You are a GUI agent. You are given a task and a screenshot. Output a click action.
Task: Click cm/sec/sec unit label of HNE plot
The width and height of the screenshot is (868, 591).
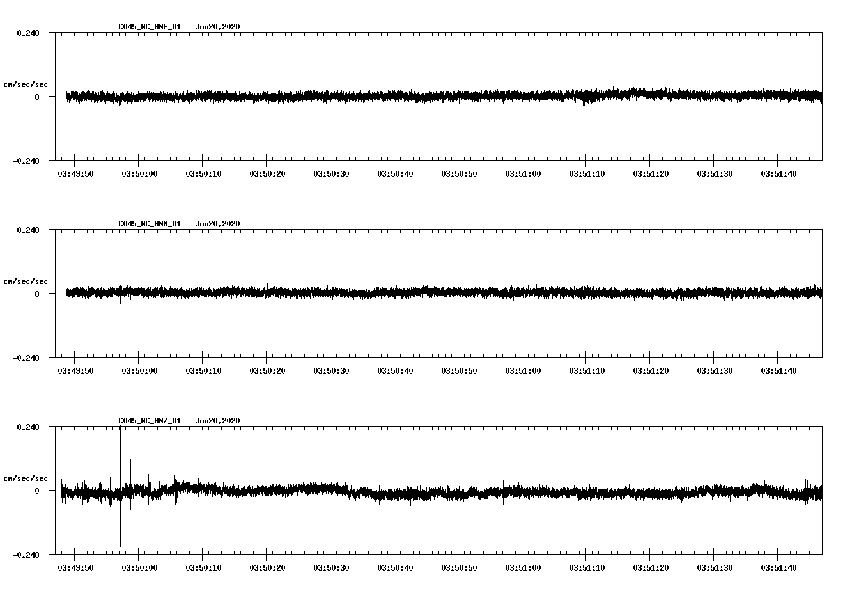click(x=26, y=84)
